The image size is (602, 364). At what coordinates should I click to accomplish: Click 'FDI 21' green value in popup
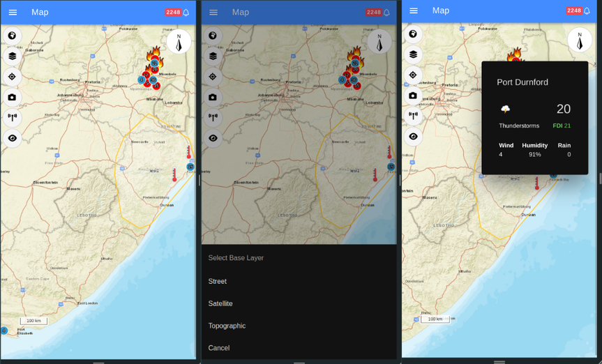click(x=562, y=126)
